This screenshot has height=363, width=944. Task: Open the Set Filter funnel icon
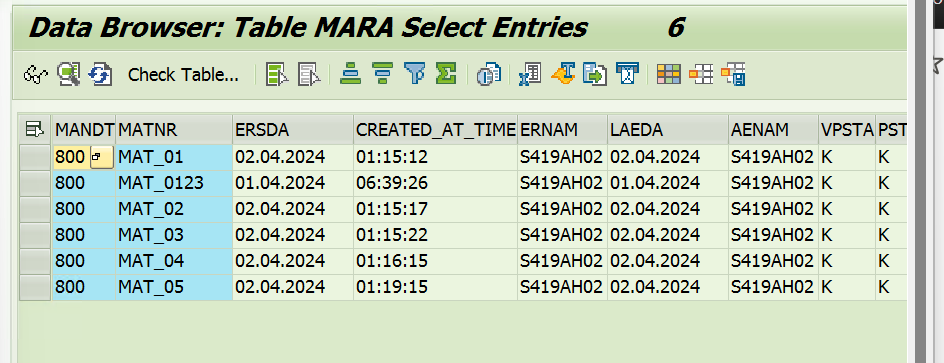click(x=414, y=74)
